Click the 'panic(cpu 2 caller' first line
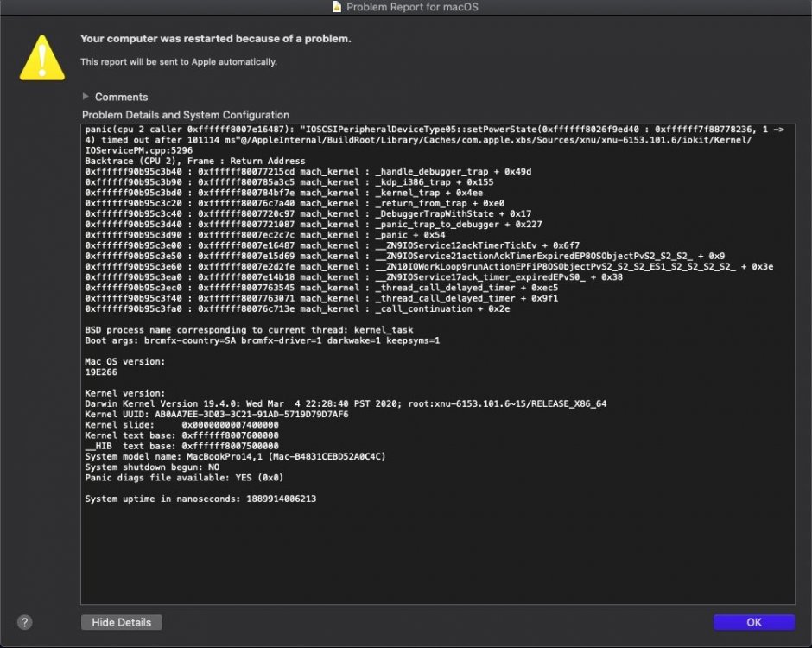 tap(434, 130)
